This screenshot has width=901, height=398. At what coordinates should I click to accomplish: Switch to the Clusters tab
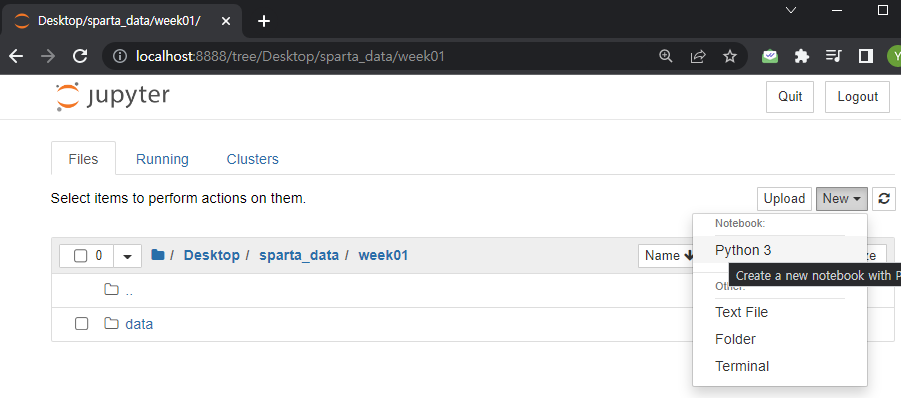pos(253,159)
